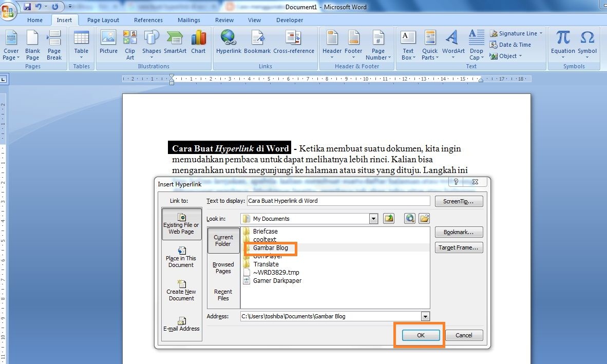Insert a Cross-reference
This screenshot has width=607, height=364.
(x=293, y=42)
